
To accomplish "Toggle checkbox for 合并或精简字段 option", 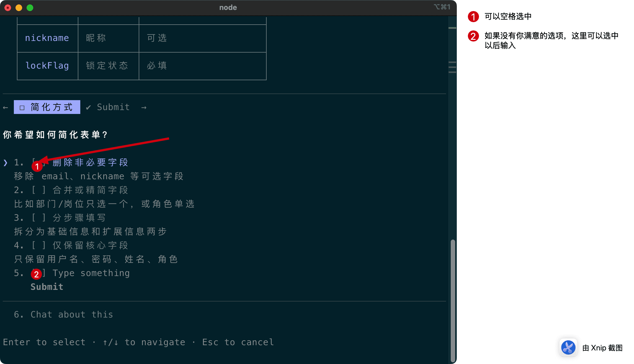I will click(38, 190).
